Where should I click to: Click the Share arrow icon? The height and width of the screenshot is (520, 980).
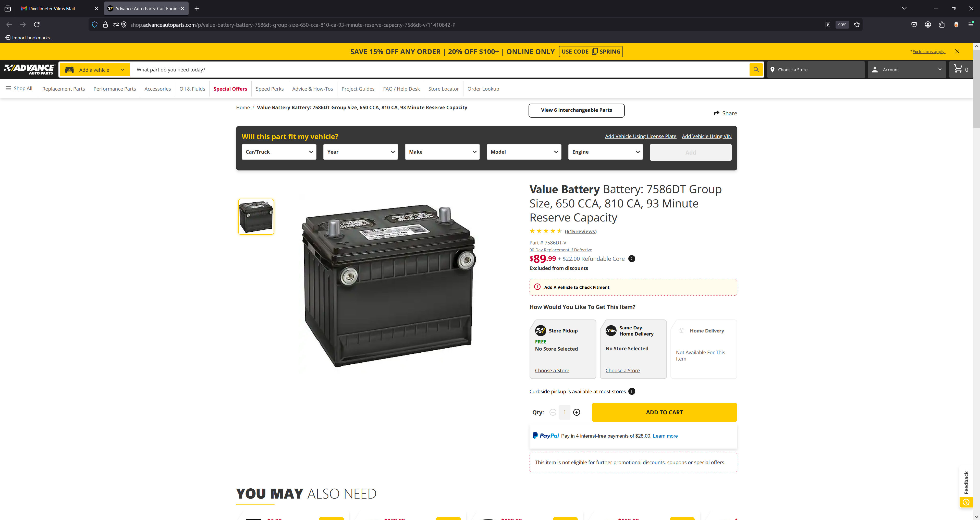click(716, 113)
